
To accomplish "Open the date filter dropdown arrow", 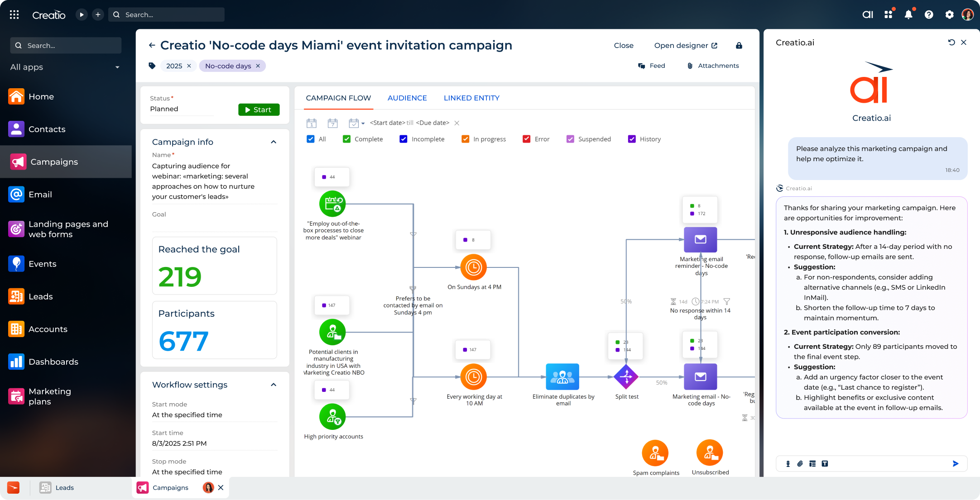I will [362, 123].
